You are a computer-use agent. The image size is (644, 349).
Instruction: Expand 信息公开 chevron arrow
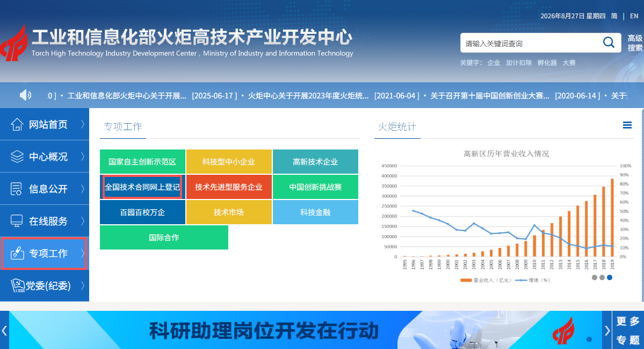tap(83, 189)
